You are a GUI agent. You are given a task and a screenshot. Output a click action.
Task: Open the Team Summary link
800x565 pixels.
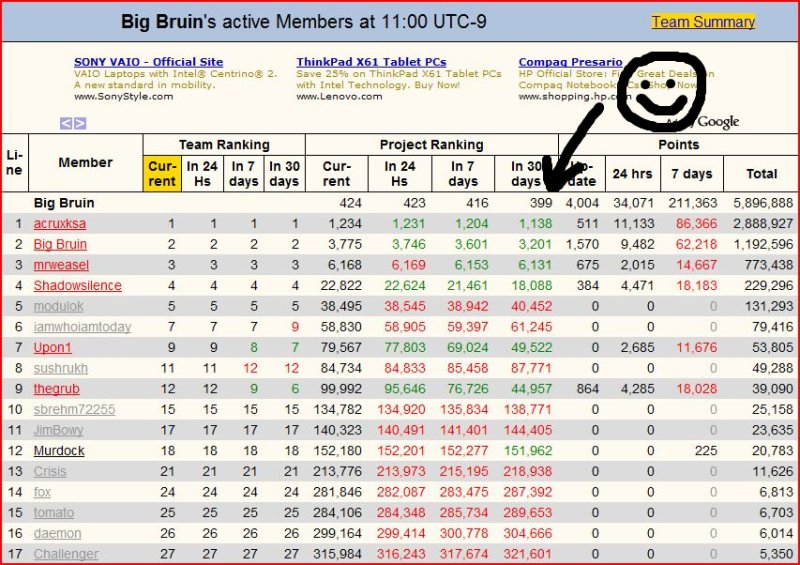point(702,21)
